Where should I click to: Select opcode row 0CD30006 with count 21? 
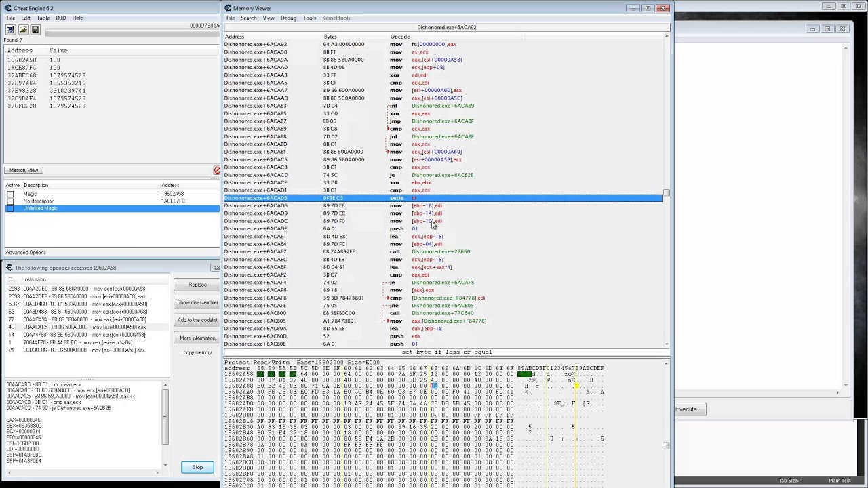click(87, 350)
